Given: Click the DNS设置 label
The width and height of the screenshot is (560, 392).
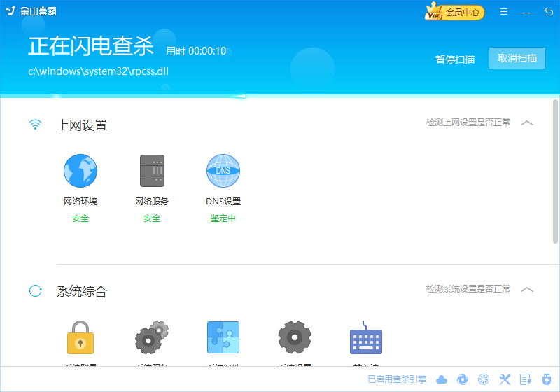Looking at the screenshot, I should click(x=223, y=202).
